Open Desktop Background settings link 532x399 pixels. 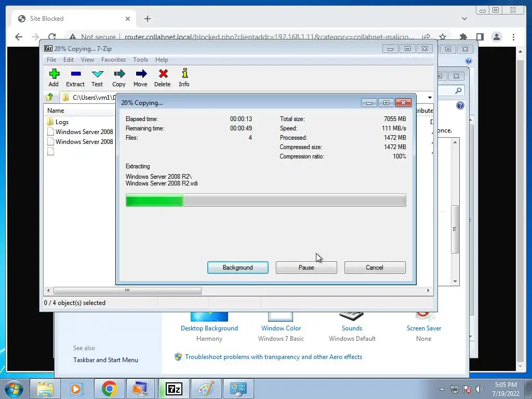pyautogui.click(x=209, y=328)
